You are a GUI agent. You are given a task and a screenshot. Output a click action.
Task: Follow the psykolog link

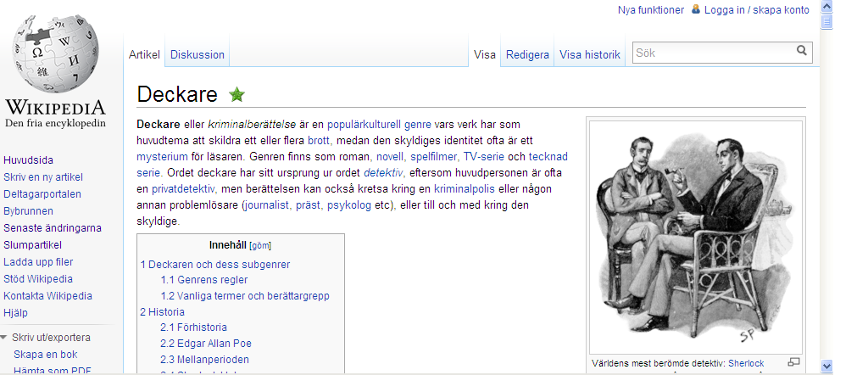[x=348, y=205]
